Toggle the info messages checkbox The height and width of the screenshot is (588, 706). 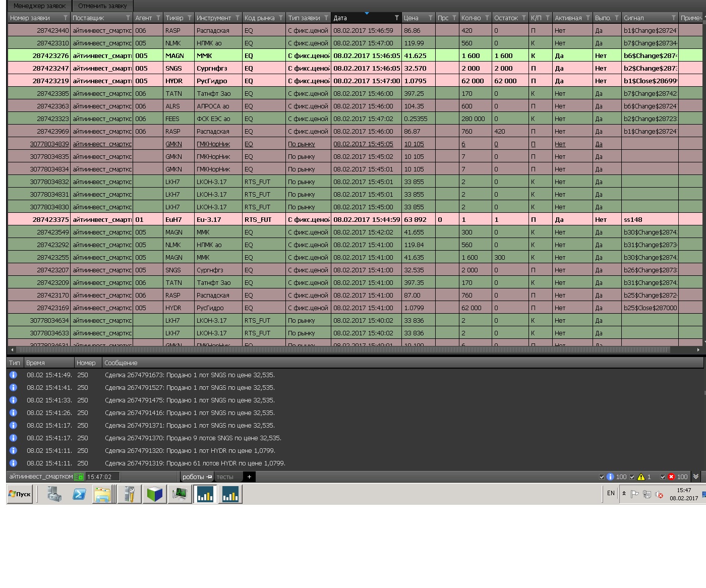602,477
